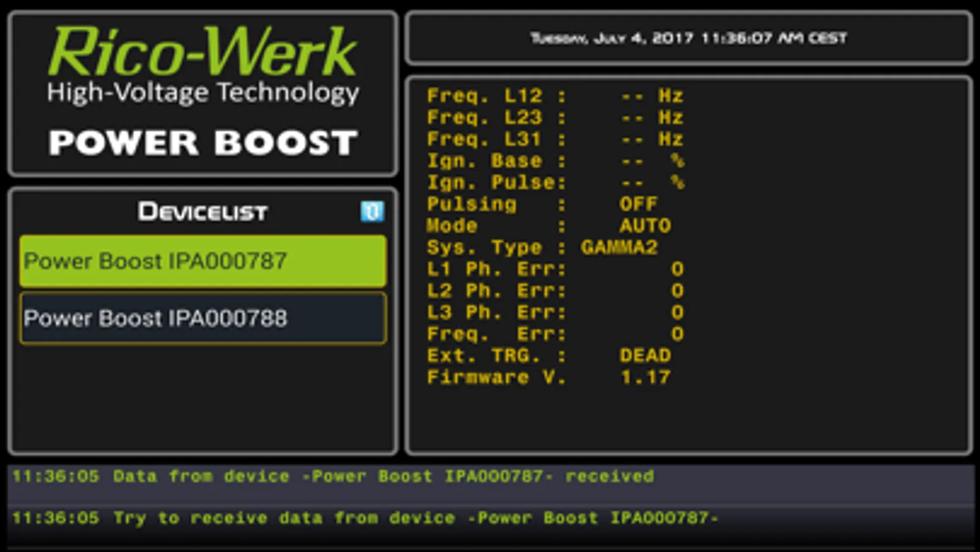This screenshot has height=552, width=980.
Task: Click the Firmware V. 1.17 row
Action: click(549, 377)
